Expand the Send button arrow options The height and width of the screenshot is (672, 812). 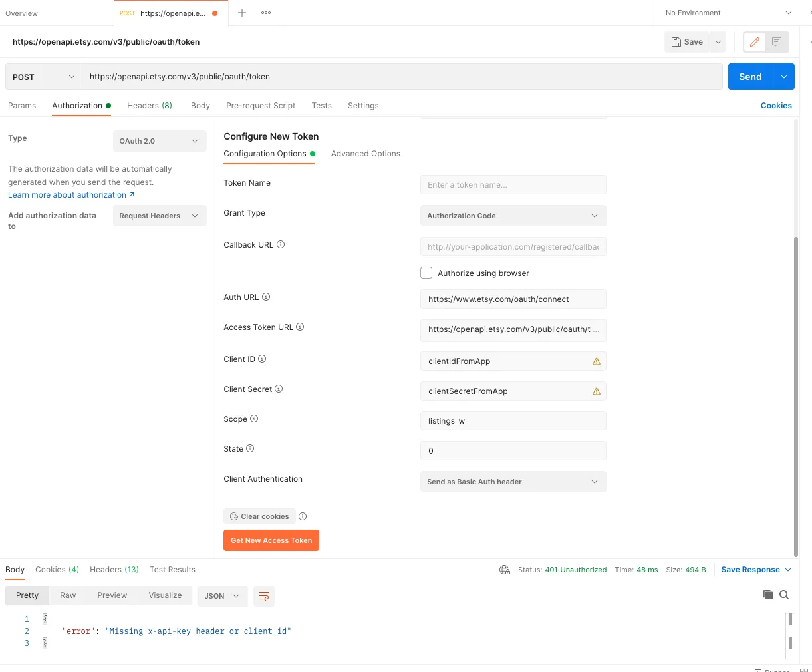tap(784, 77)
